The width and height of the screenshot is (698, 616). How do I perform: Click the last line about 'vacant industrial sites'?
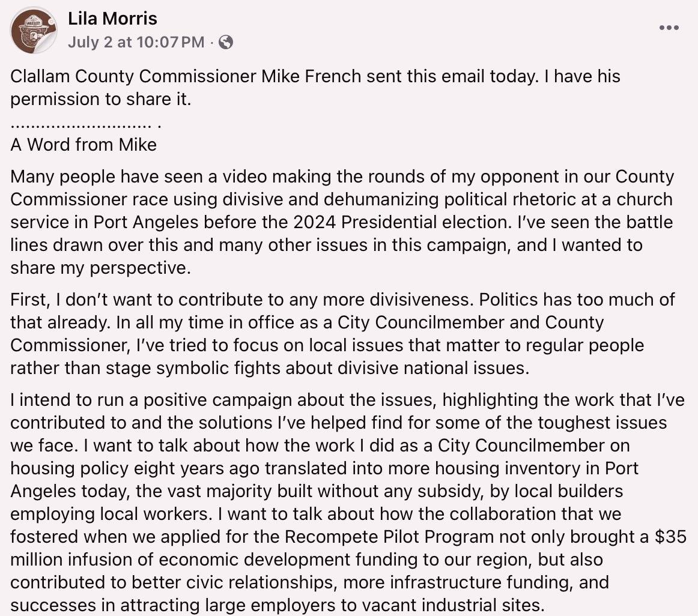point(278,605)
